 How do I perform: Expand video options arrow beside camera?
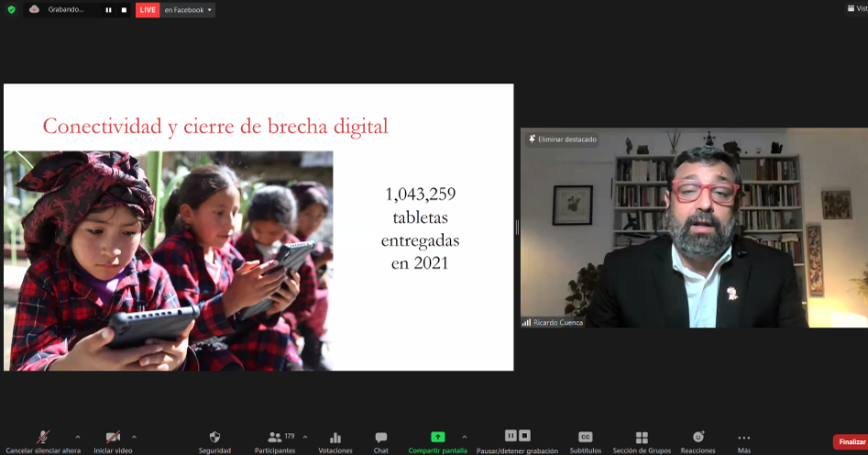click(134, 437)
